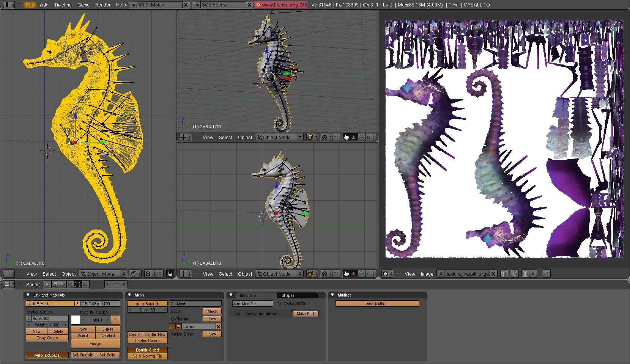
Task: Click the Copy Group button
Action: pos(47,338)
